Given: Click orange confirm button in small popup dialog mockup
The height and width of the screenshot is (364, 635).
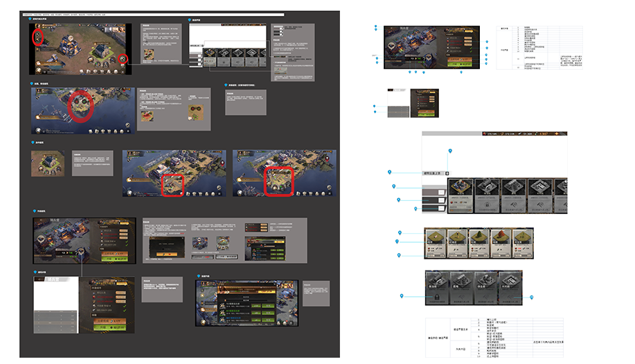Looking at the screenshot, I should (168, 253).
